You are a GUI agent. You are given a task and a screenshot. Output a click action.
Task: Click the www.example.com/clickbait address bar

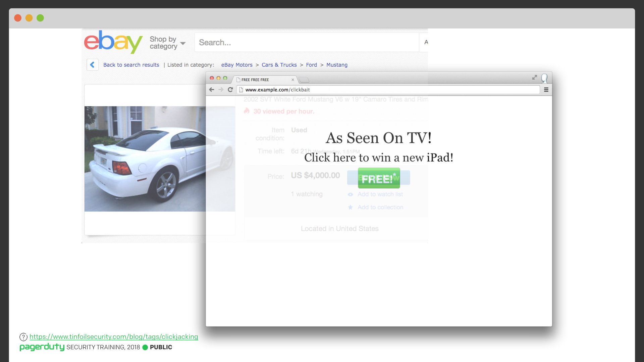point(388,89)
